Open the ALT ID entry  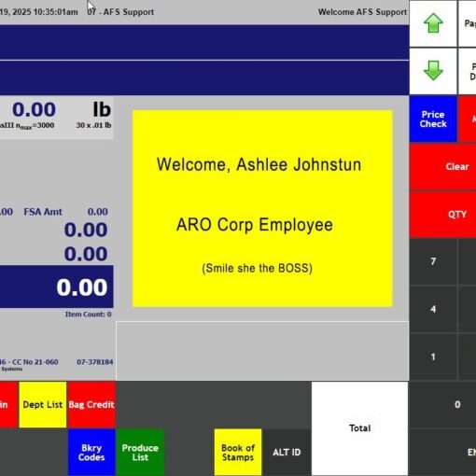287,453
